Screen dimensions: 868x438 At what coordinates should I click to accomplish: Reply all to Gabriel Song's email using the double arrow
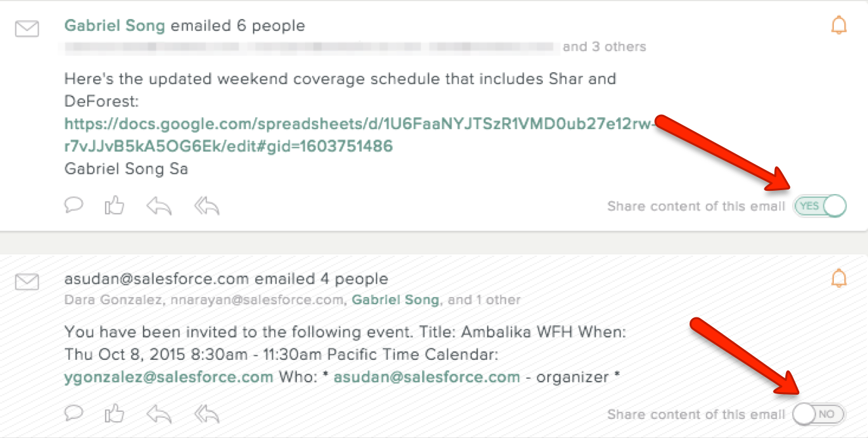click(207, 207)
